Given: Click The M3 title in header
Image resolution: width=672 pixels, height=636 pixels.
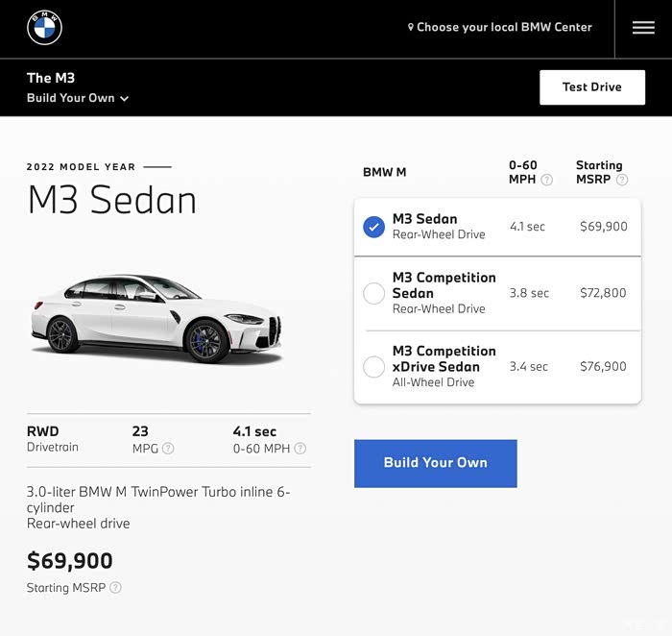Looking at the screenshot, I should [51, 78].
